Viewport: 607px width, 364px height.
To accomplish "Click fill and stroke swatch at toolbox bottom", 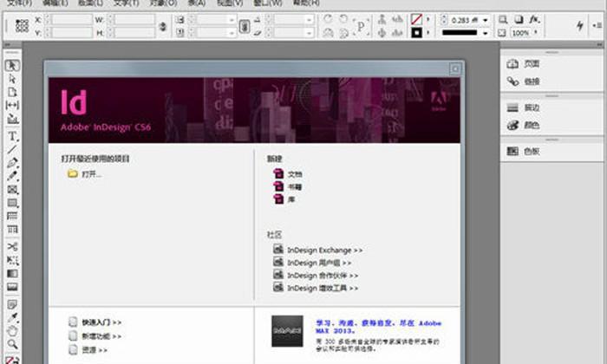I will tap(11, 360).
